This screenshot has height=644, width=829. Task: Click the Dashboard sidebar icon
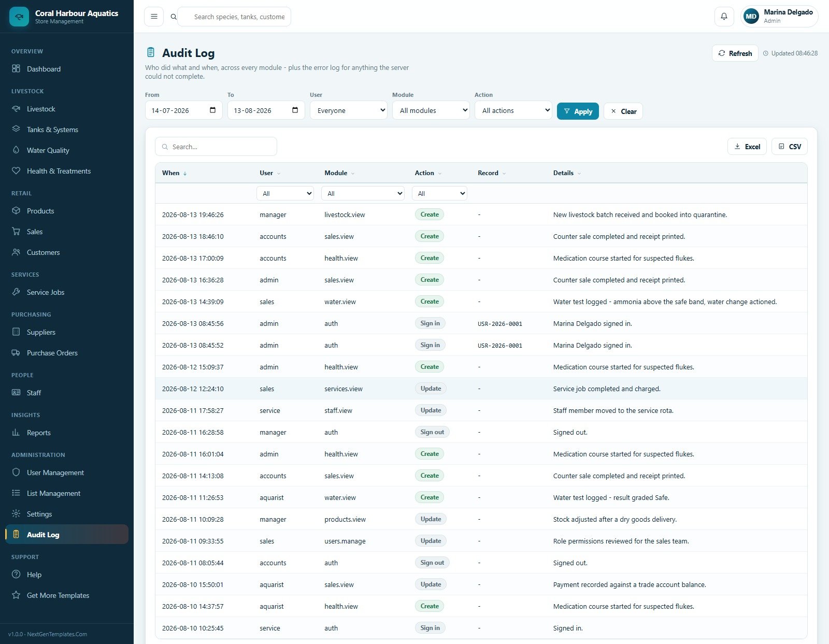pos(16,69)
